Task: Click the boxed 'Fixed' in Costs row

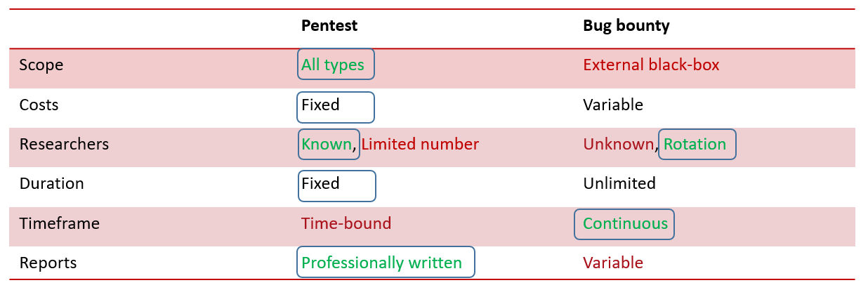Action: pos(336,105)
